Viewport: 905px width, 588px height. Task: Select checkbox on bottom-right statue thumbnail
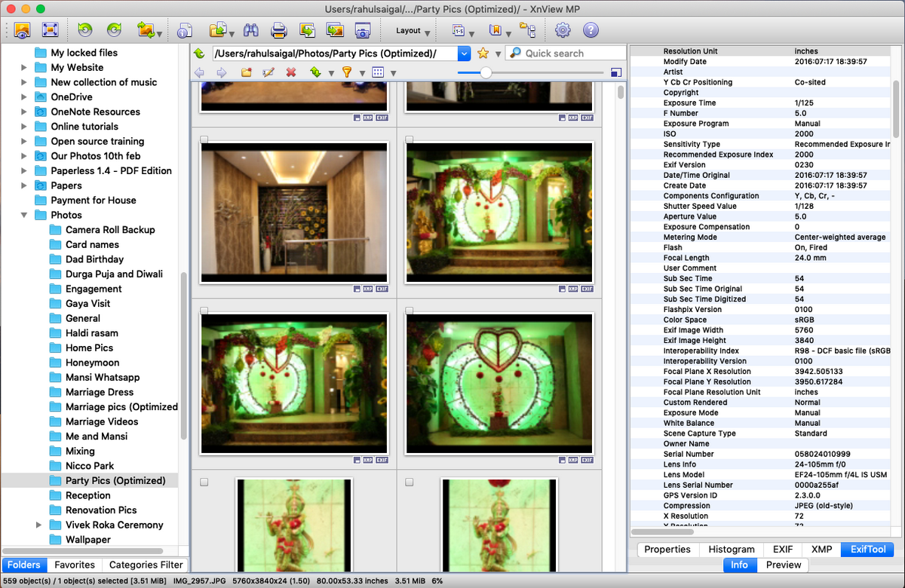pos(410,482)
